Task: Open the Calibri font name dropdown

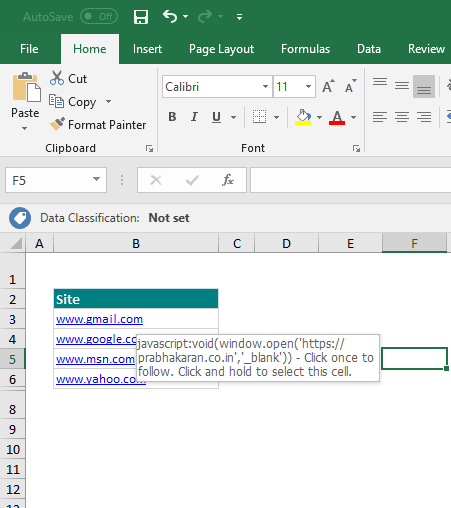Action: (265, 87)
